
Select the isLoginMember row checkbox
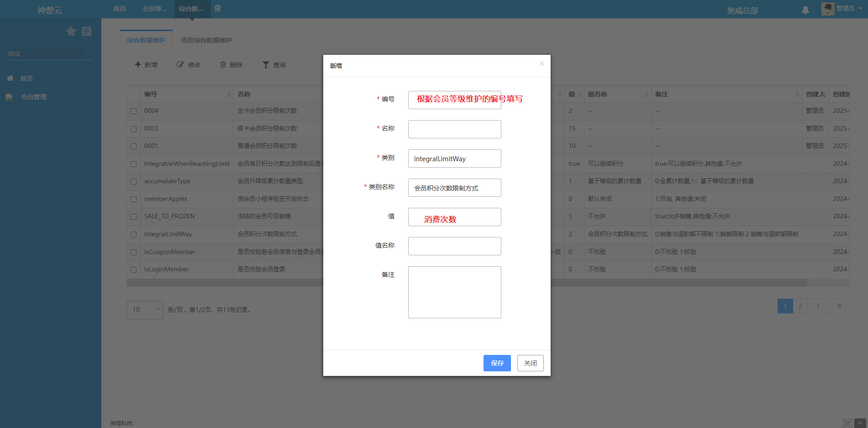pos(133,269)
